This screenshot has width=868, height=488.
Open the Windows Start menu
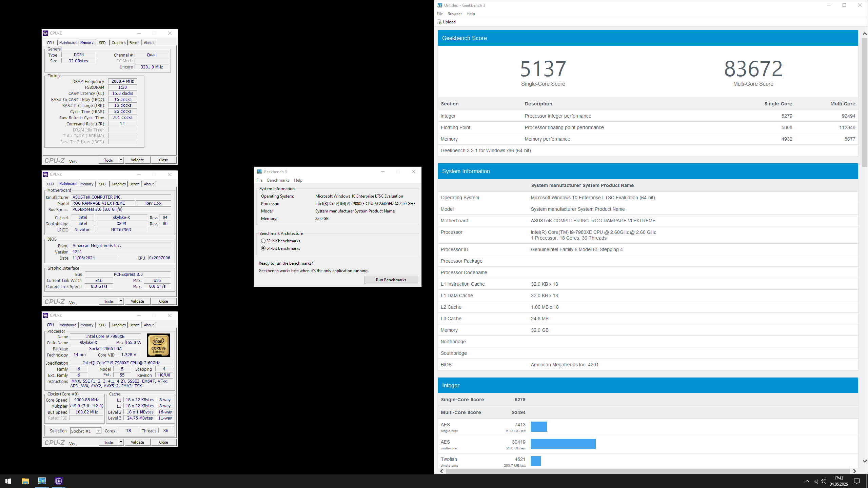click(x=8, y=481)
